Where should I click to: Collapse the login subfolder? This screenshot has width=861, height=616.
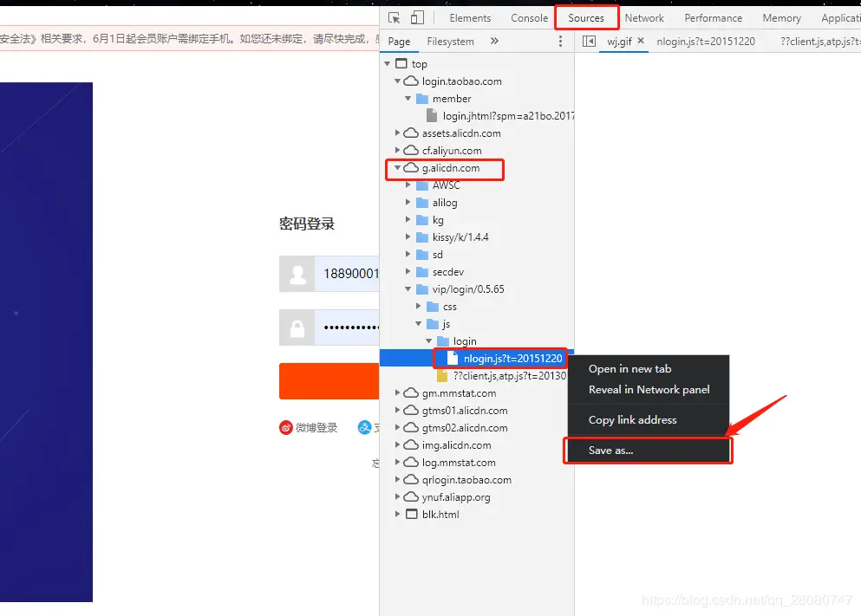(x=428, y=341)
